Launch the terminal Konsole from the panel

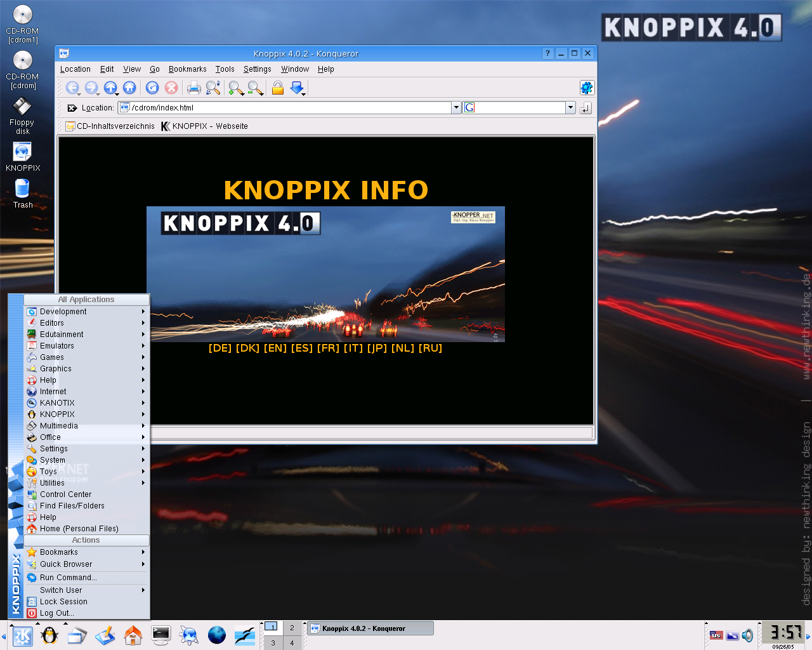pos(161,635)
